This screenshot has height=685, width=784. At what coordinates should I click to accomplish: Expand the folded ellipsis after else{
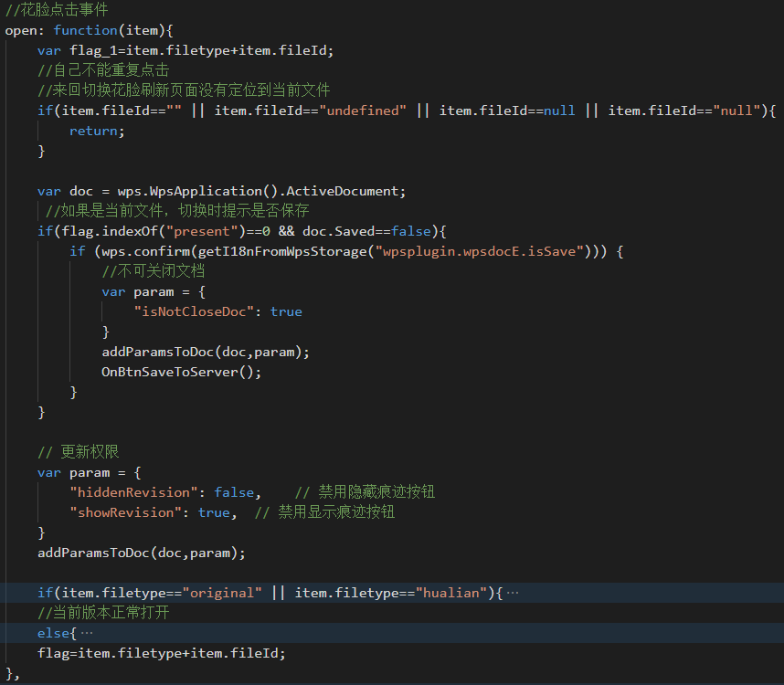[87, 633]
